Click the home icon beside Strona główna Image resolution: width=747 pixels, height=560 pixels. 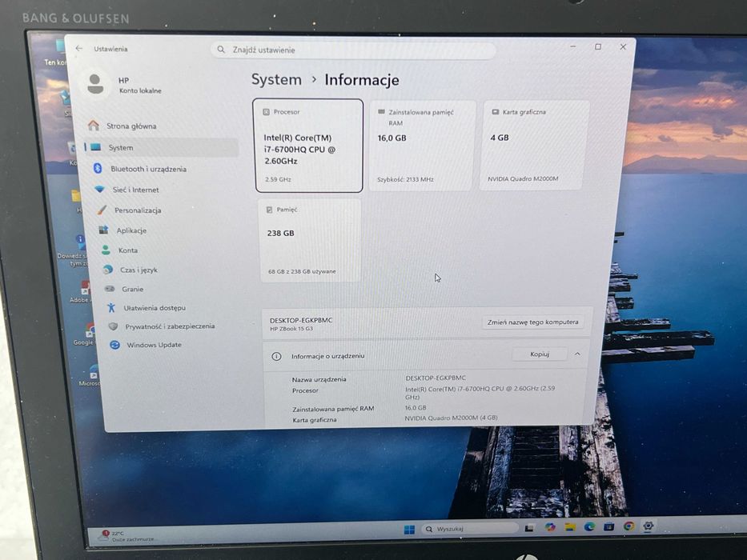(x=94, y=126)
